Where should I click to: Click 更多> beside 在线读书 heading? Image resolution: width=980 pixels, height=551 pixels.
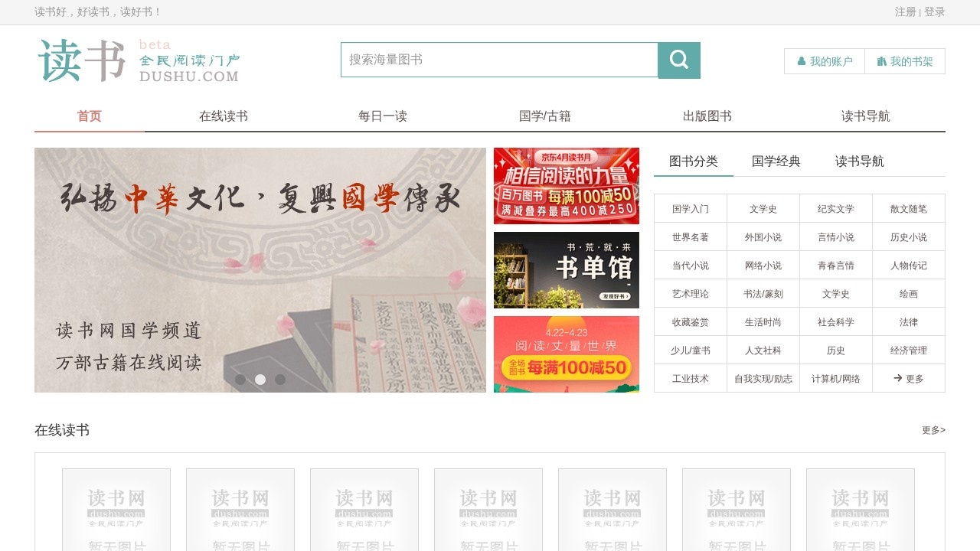934,430
